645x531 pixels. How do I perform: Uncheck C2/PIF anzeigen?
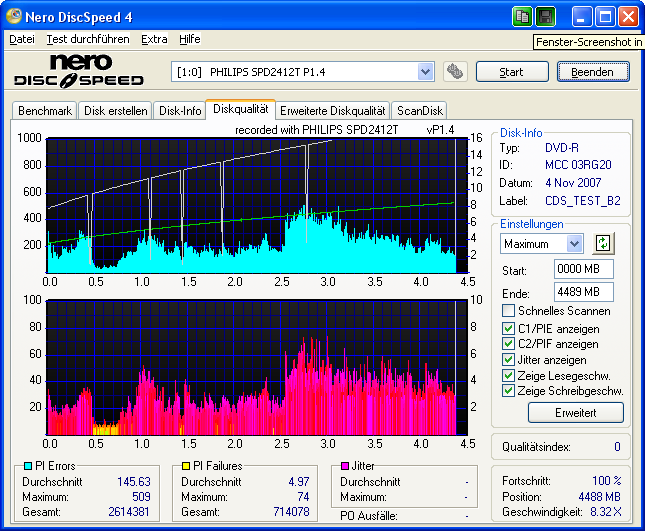click(508, 344)
